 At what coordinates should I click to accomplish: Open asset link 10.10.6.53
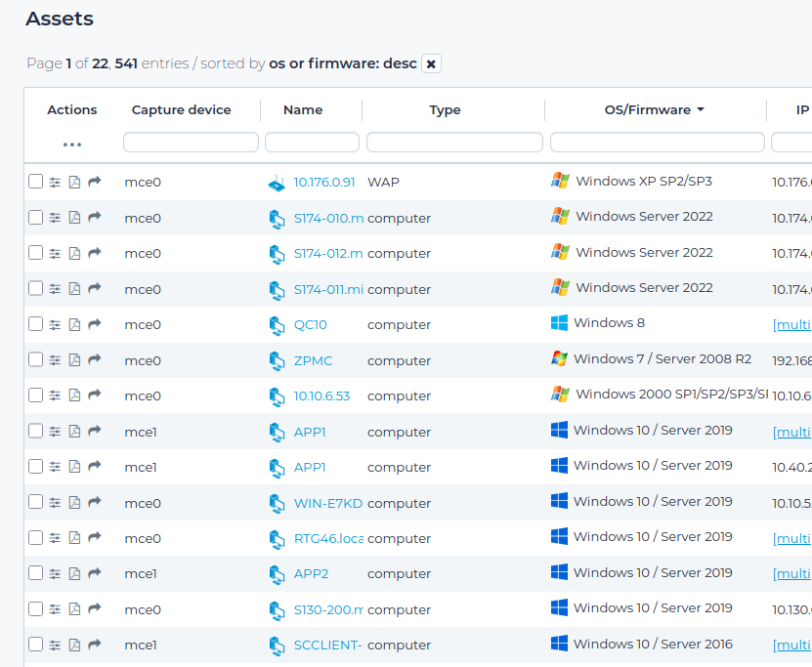[x=321, y=396]
